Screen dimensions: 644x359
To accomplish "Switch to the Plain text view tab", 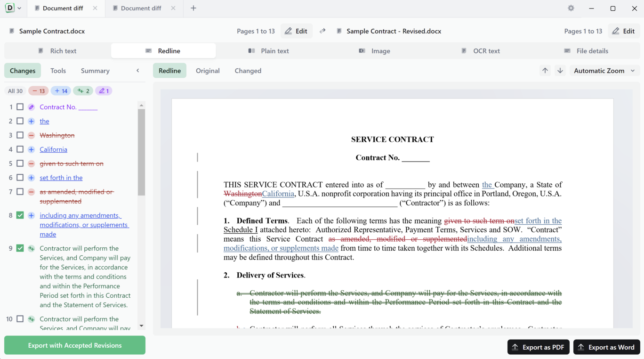I will click(269, 51).
